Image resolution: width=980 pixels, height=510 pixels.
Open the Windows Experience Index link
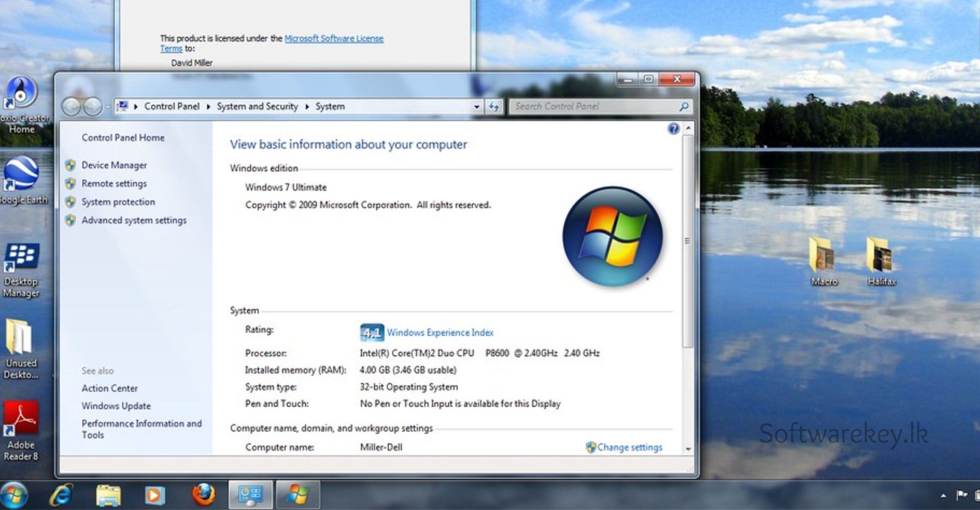coord(440,332)
